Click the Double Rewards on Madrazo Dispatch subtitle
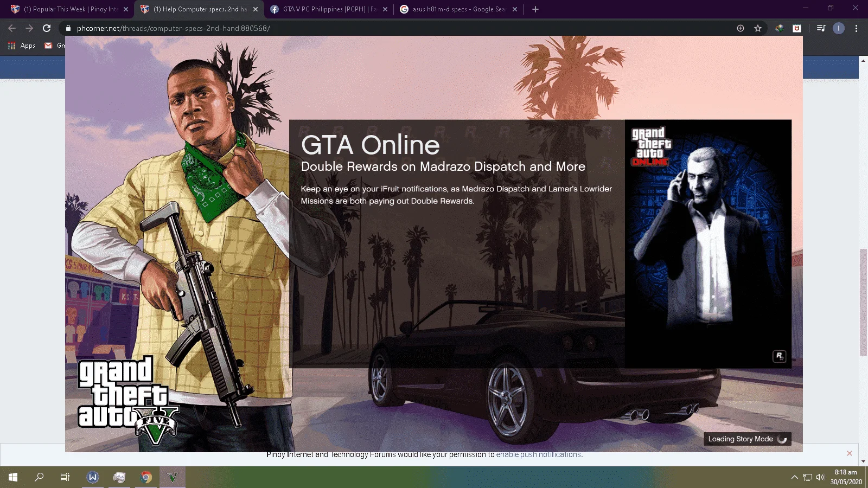868x488 pixels. coord(443,166)
